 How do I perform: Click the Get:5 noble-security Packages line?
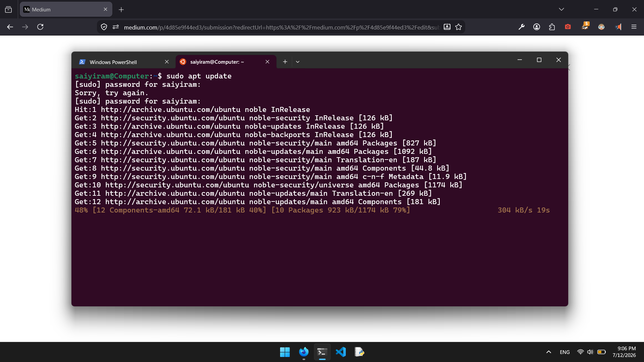pyautogui.click(x=255, y=143)
